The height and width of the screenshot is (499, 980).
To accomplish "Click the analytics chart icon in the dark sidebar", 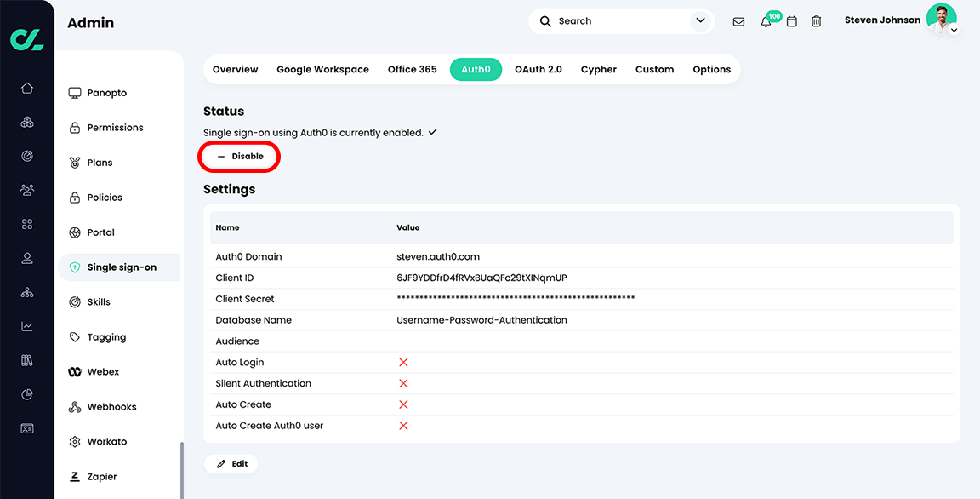I will (x=26, y=326).
